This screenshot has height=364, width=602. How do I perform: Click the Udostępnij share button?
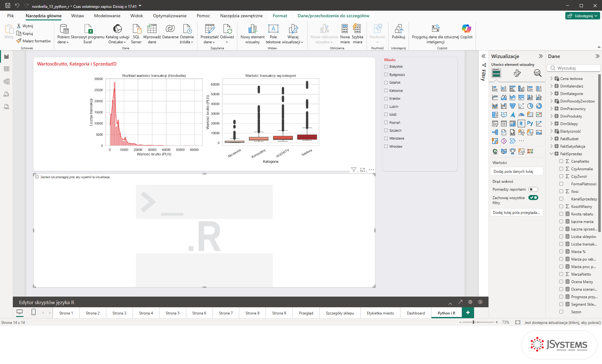click(x=583, y=16)
